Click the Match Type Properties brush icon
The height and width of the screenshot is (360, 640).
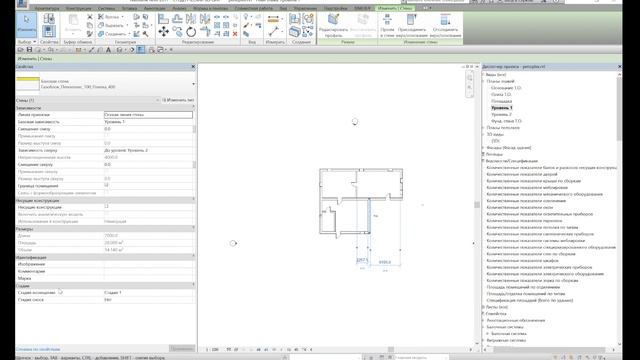(90, 34)
